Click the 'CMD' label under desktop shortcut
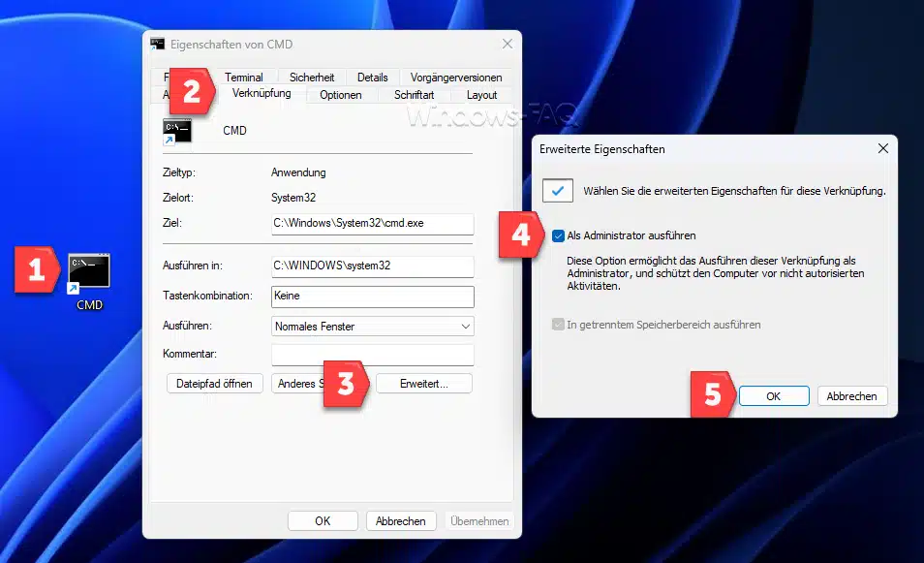This screenshot has width=924, height=563. (x=89, y=305)
